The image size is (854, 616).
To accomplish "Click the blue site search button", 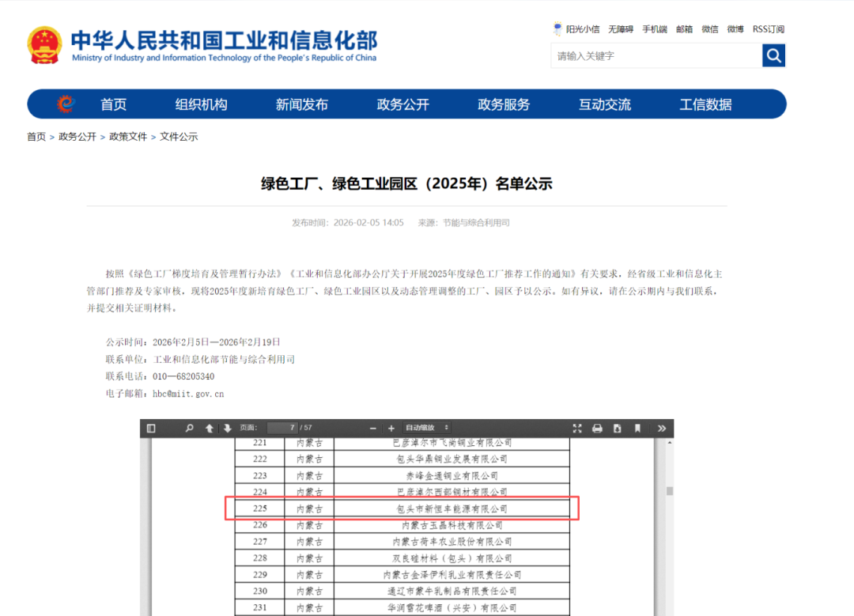I will pyautogui.click(x=773, y=55).
